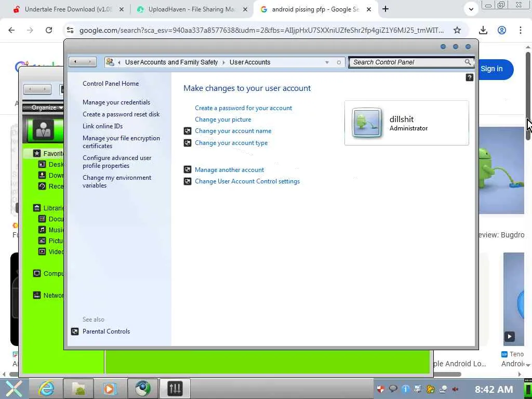
Task: Open Chrome downloads icon
Action: 483,30
